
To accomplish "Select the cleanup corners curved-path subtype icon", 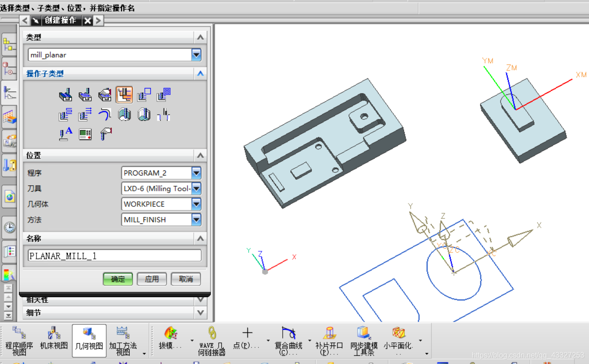I will click(105, 114).
